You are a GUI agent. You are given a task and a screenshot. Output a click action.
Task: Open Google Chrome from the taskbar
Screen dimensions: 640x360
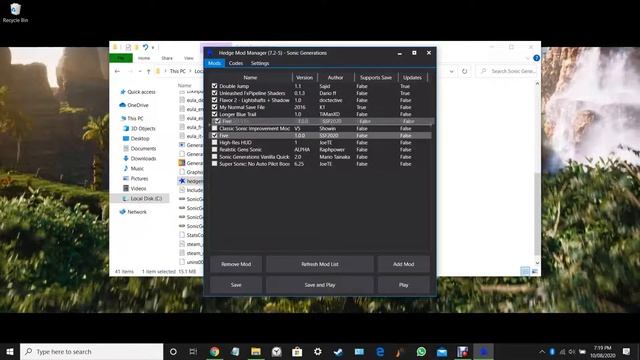215,352
